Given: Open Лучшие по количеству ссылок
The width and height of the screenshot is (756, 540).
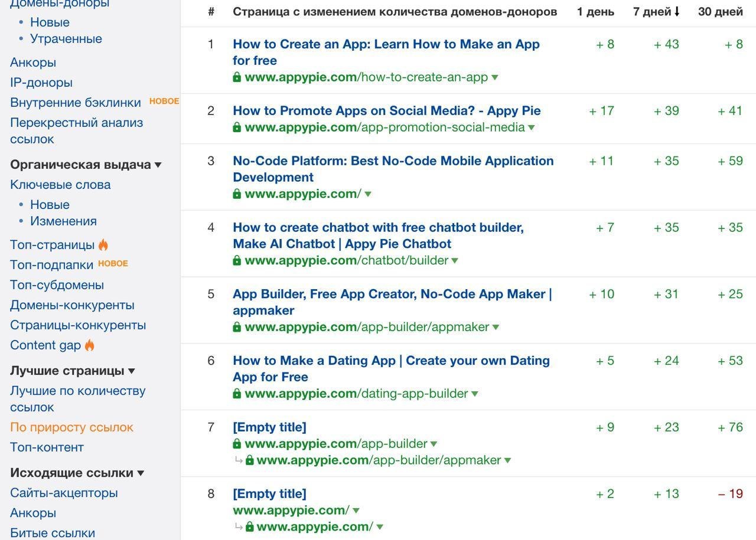Looking at the screenshot, I should click(78, 398).
